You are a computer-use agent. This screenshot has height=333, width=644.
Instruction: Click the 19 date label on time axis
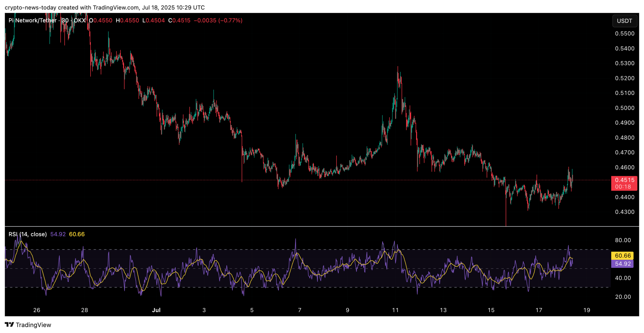click(x=587, y=310)
